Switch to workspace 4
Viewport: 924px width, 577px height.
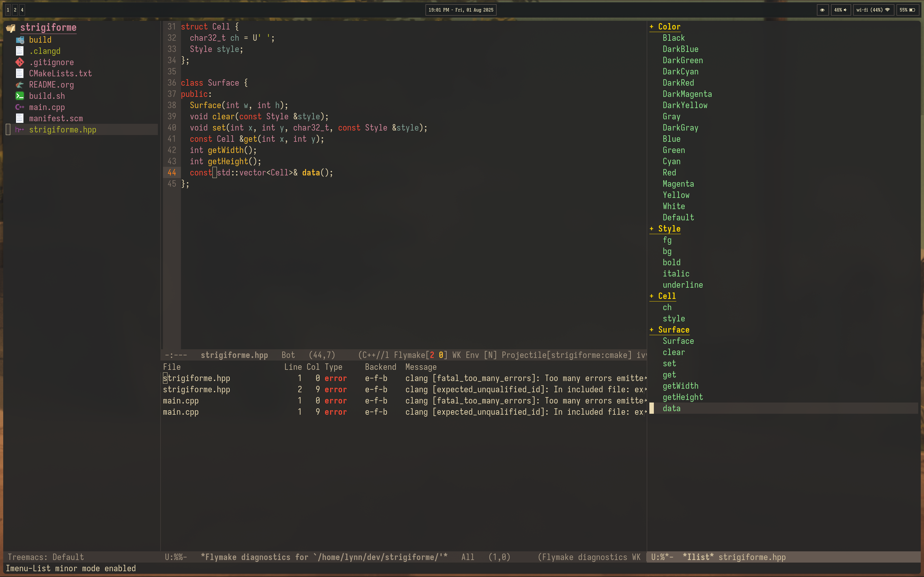pos(22,10)
